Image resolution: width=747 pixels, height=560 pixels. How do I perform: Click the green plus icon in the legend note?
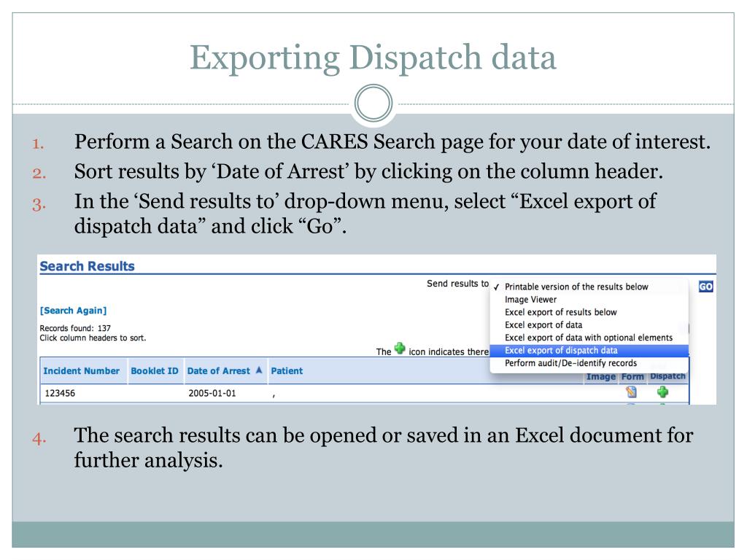click(x=400, y=349)
